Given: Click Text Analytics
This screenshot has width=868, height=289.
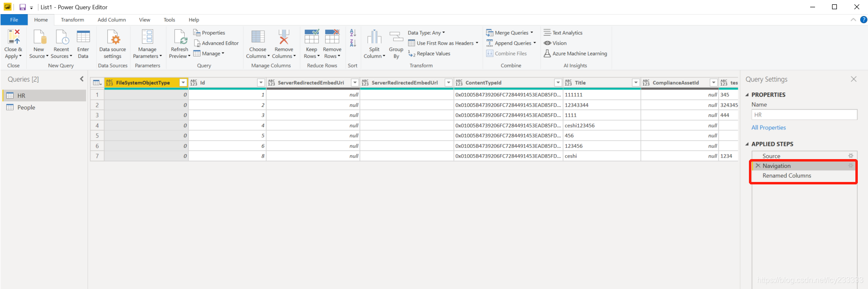Looking at the screenshot, I should click(563, 33).
